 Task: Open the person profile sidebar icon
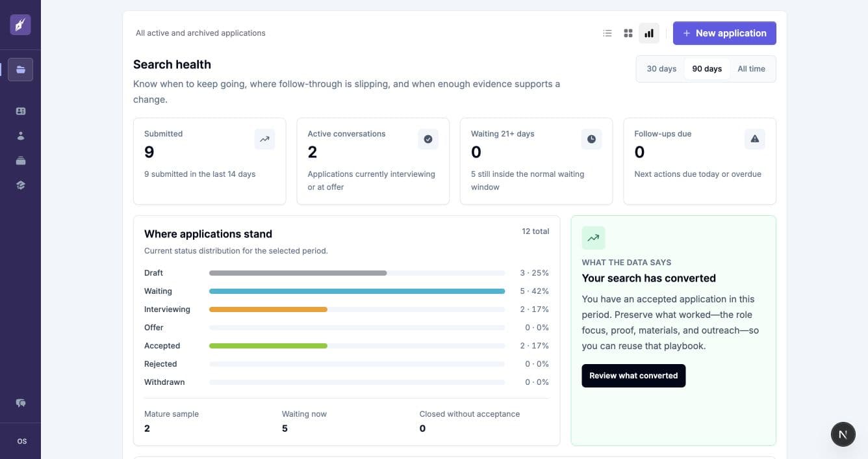(21, 136)
